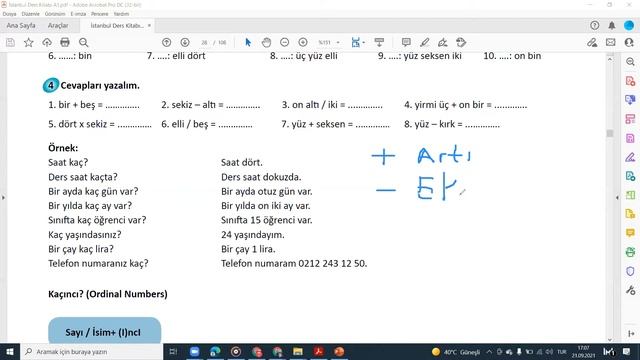Go to Ana Sayfa tab
Screen dimensions: 640x360
pos(21,25)
